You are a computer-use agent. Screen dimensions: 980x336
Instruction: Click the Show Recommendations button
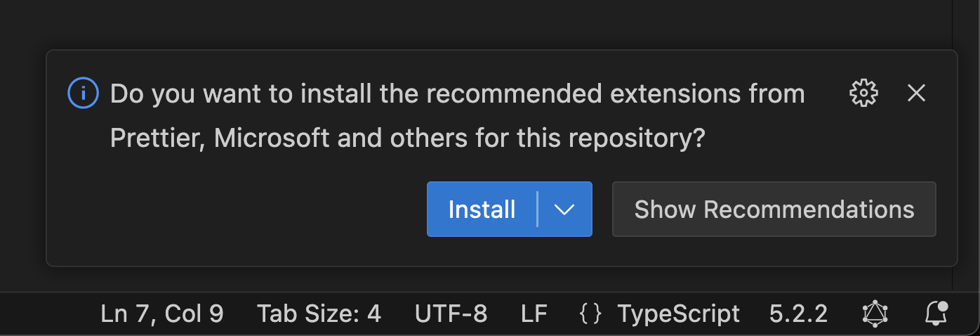(774, 209)
